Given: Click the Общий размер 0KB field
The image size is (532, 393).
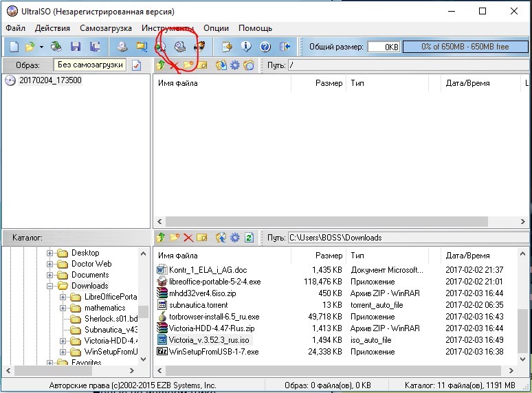Looking at the screenshot, I should point(384,47).
